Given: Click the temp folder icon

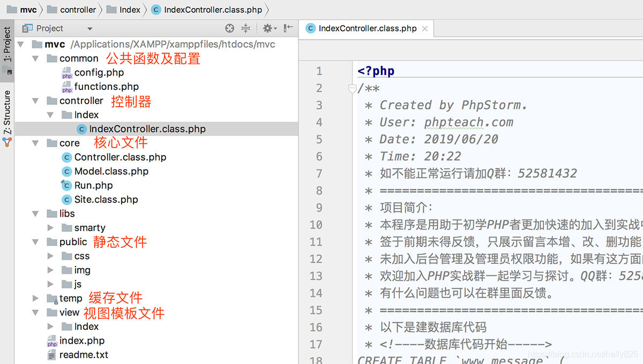Looking at the screenshot, I should 52,298.
